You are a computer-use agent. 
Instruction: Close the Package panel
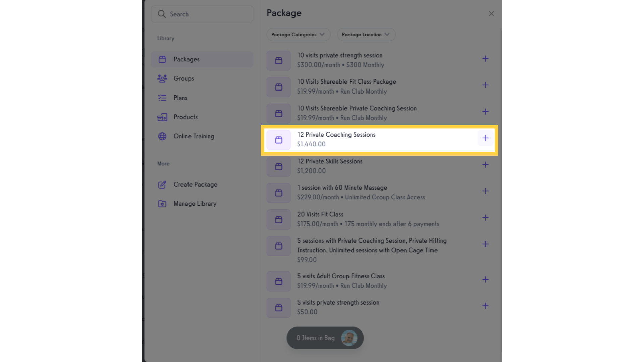(x=491, y=14)
